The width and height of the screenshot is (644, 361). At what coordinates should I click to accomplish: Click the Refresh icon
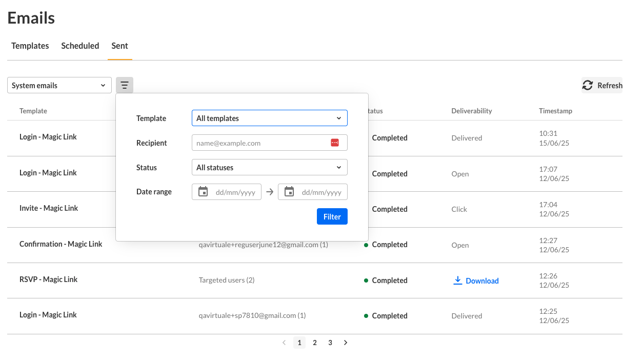[x=588, y=86]
